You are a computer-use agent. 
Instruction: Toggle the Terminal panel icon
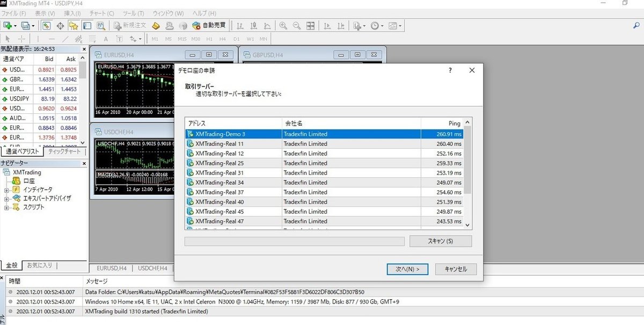click(x=87, y=25)
